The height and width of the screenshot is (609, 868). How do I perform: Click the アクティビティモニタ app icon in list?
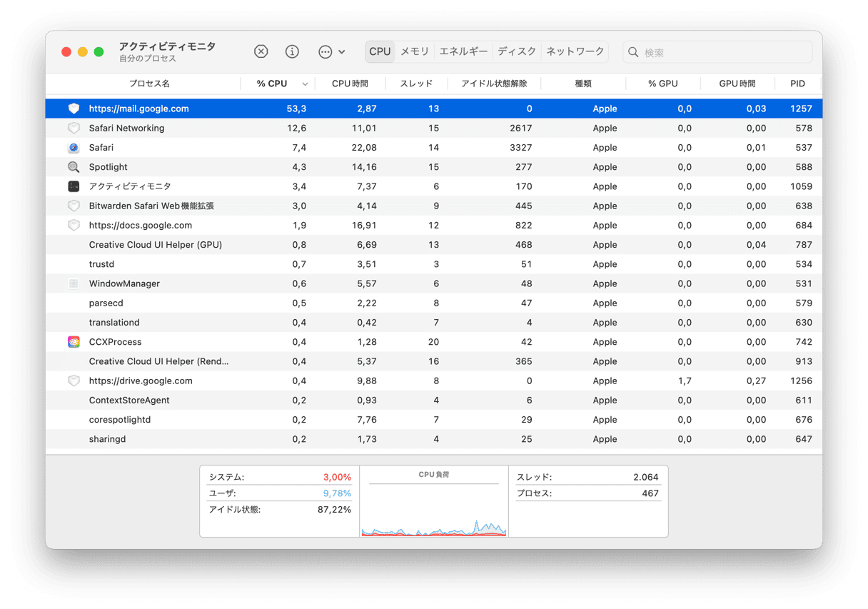click(x=74, y=186)
